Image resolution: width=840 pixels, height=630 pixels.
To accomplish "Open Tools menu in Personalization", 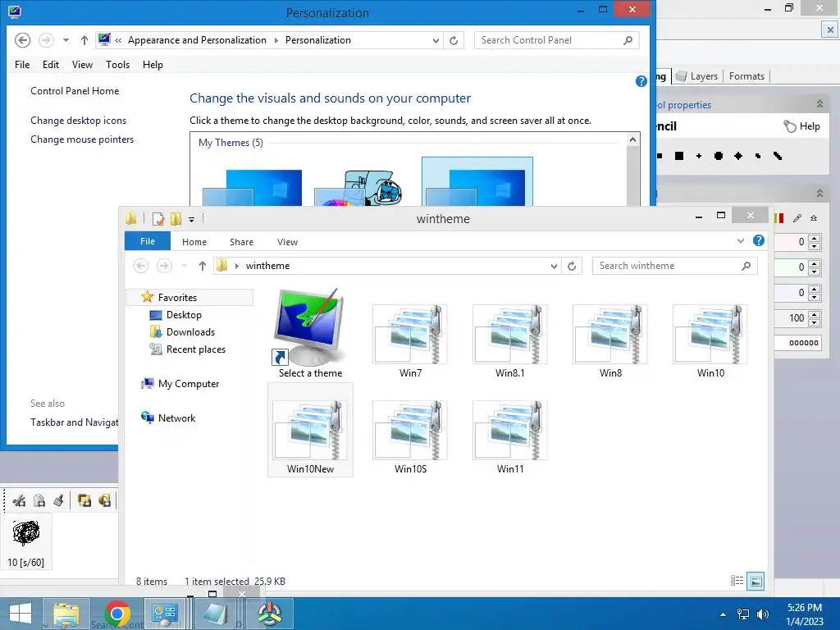I will pyautogui.click(x=118, y=65).
